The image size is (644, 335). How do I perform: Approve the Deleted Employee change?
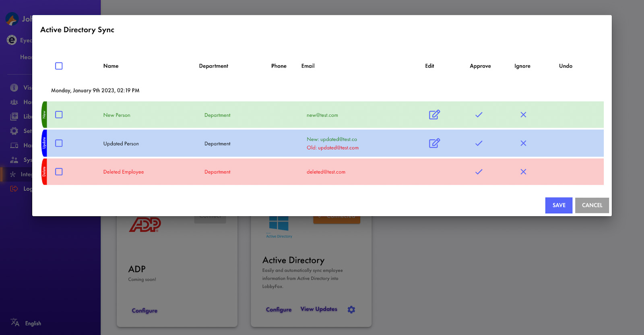(x=479, y=172)
